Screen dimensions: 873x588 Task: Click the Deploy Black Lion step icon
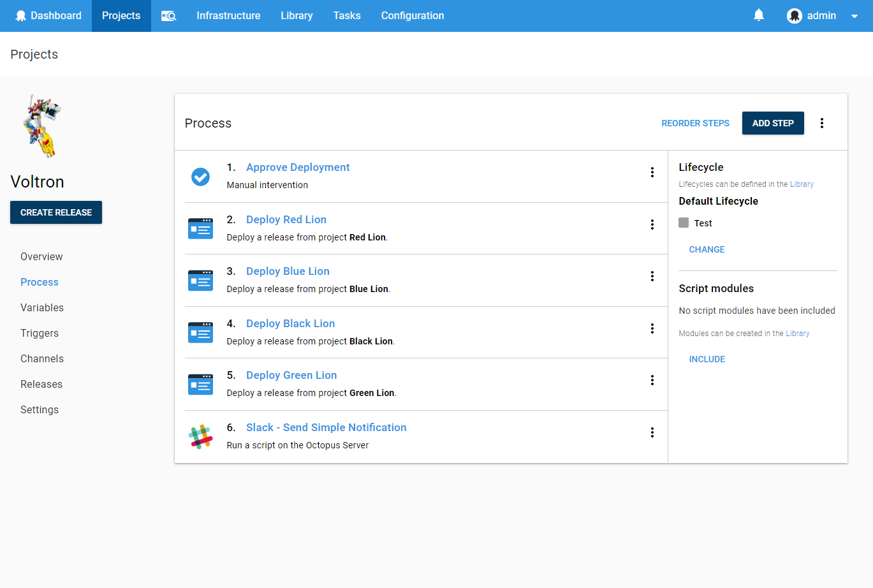(201, 332)
